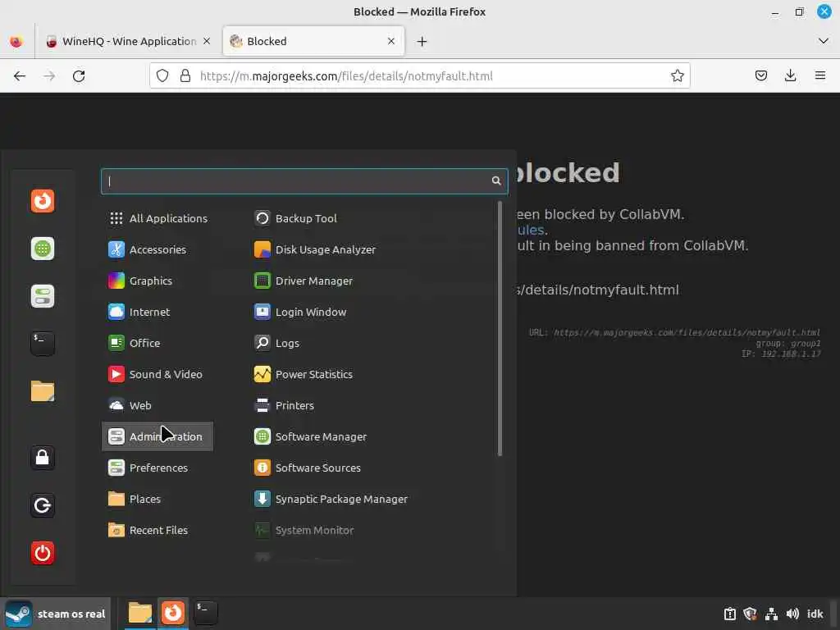This screenshot has height=630, width=840.
Task: Expand the list all tabs chevron
Action: 824,41
